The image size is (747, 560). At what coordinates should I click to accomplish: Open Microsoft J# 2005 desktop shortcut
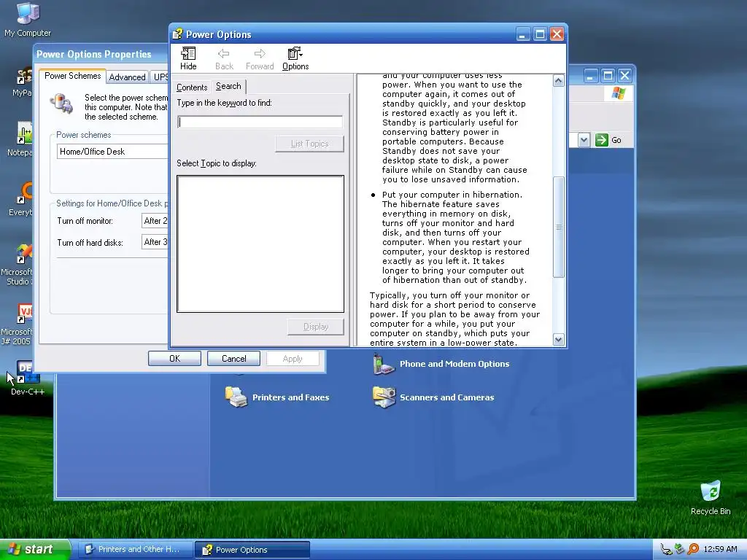(x=24, y=314)
